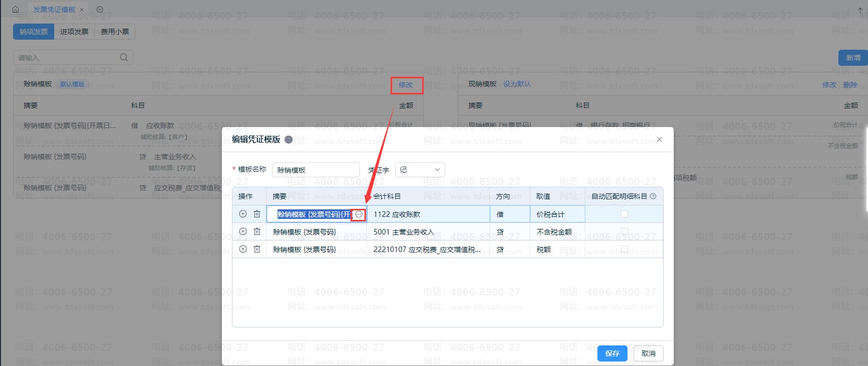Viewport: 868px width, 366px height.
Task: Check auto-match box for the 税额 row
Action: click(625, 249)
